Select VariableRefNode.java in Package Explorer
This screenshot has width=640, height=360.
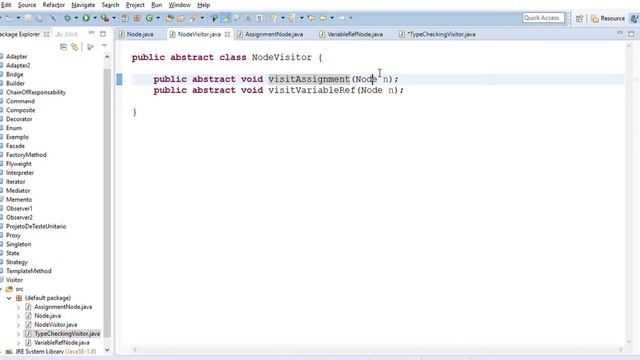tap(62, 343)
